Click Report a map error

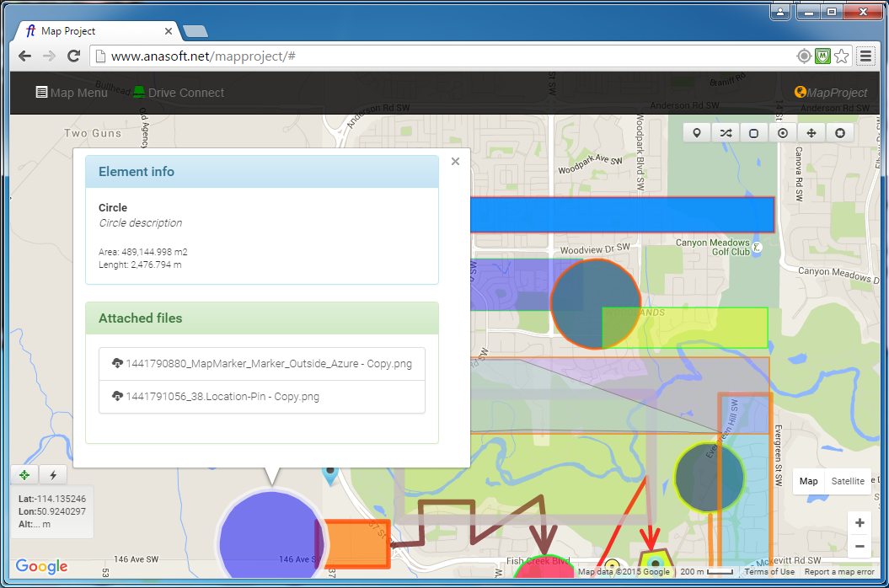click(x=839, y=571)
